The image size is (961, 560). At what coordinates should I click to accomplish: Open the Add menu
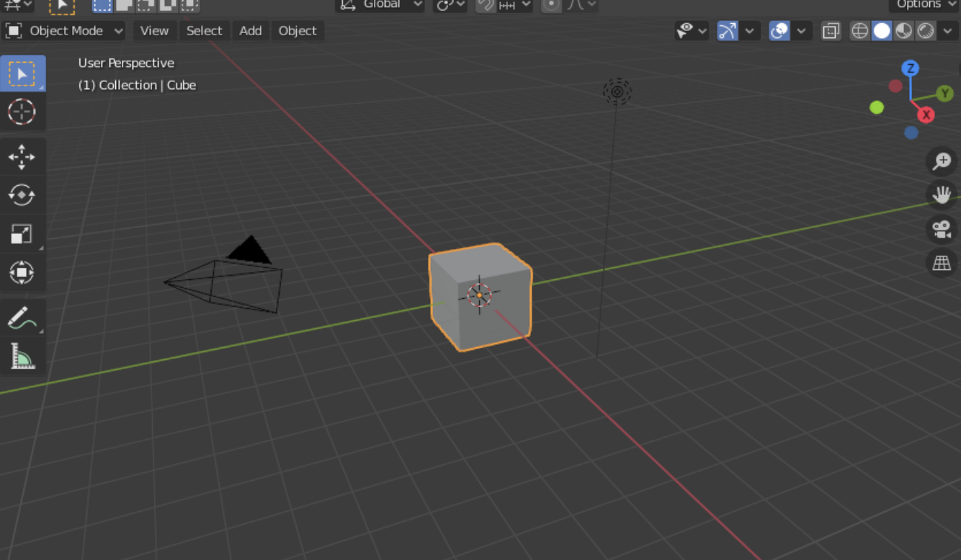point(250,31)
